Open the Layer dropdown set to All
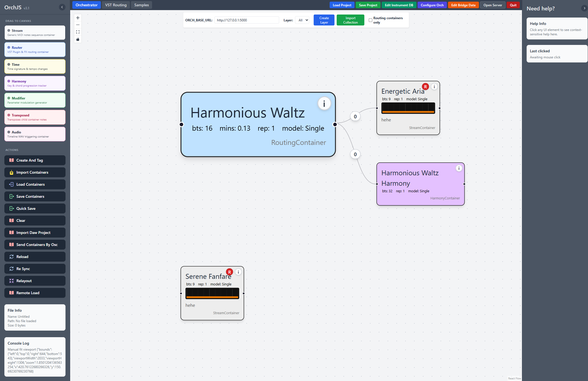Screen dimensions: 588x381 click(303, 20)
